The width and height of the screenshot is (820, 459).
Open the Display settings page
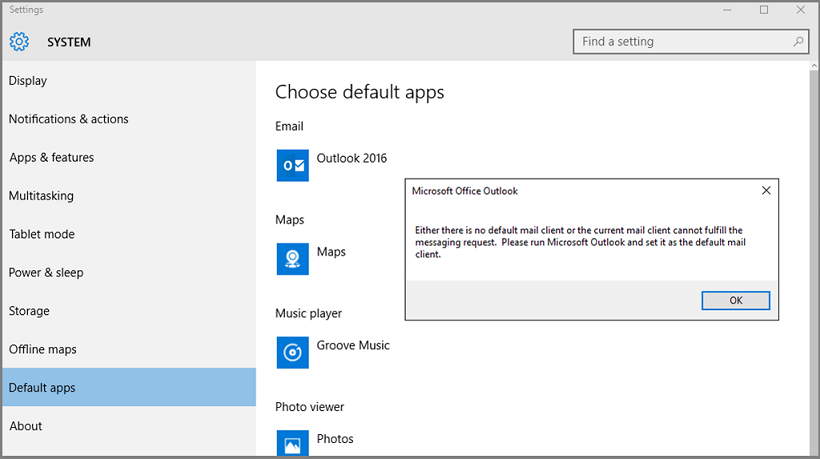(x=129, y=81)
